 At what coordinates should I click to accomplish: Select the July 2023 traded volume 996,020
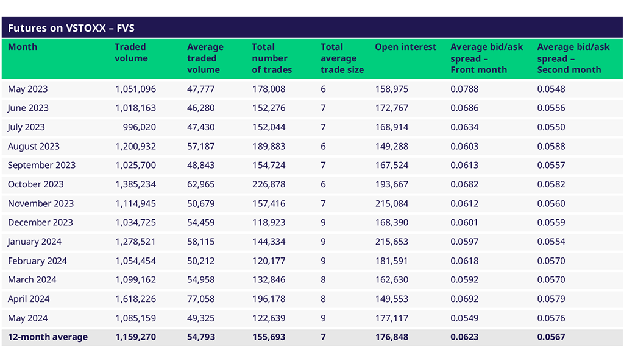pyautogui.click(x=138, y=127)
